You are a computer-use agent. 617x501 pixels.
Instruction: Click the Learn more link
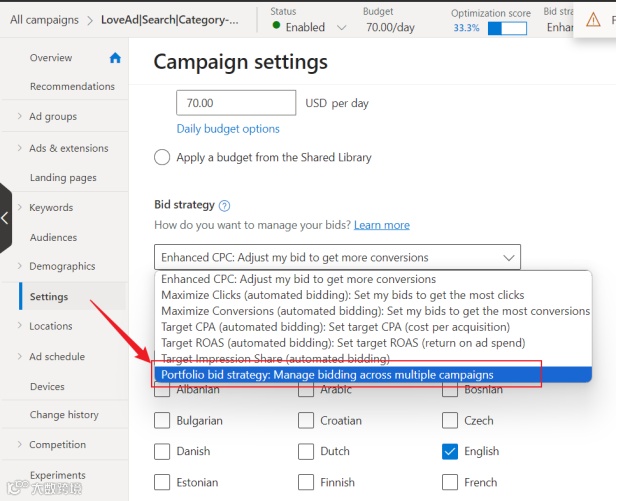(x=381, y=225)
